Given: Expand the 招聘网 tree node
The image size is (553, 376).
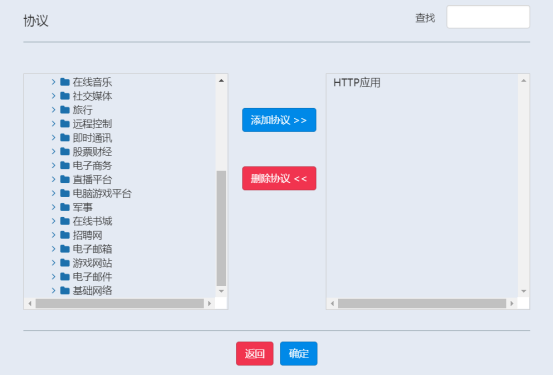Looking at the screenshot, I should point(53,235).
